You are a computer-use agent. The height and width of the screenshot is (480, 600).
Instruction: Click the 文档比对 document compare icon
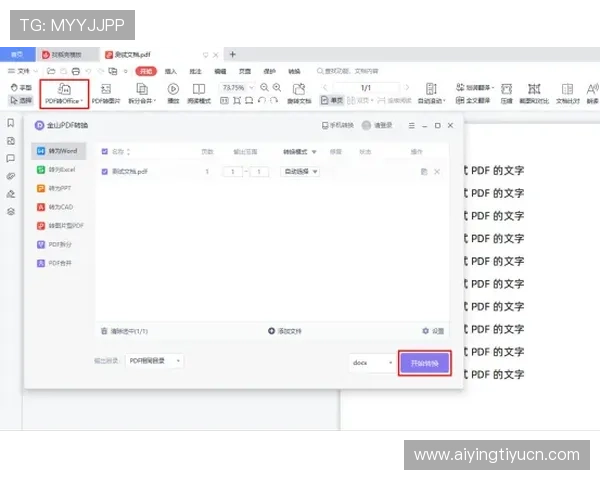tap(567, 94)
